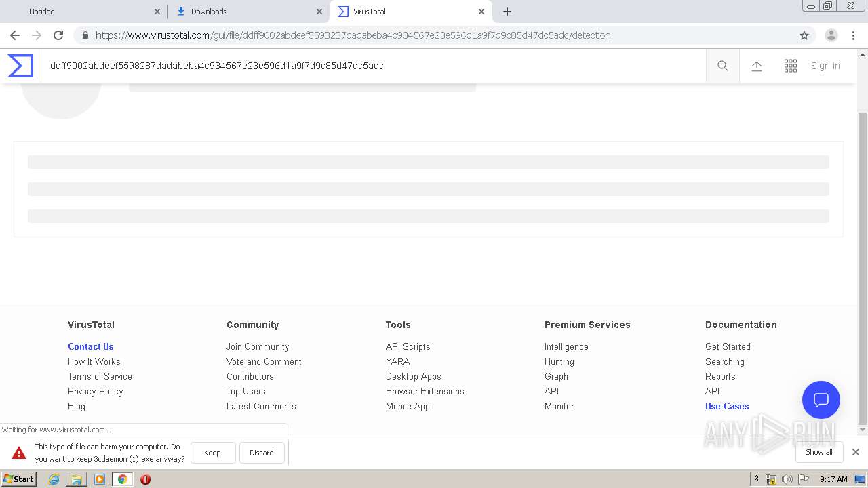Open the API Scripts link

(x=408, y=346)
